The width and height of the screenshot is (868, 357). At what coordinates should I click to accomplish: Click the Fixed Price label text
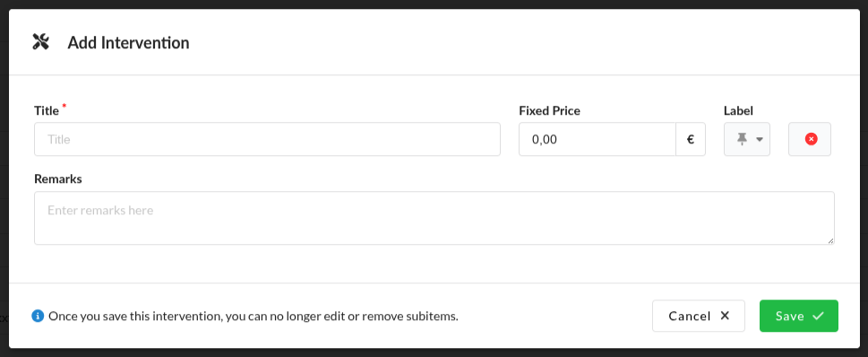[x=550, y=111]
